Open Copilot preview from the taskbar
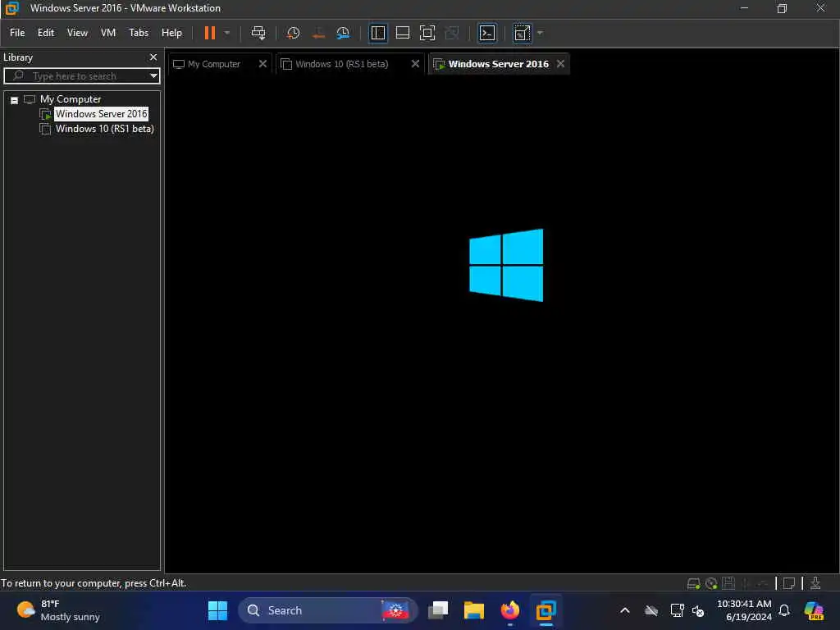Screen dimensions: 840x630 tap(815, 610)
